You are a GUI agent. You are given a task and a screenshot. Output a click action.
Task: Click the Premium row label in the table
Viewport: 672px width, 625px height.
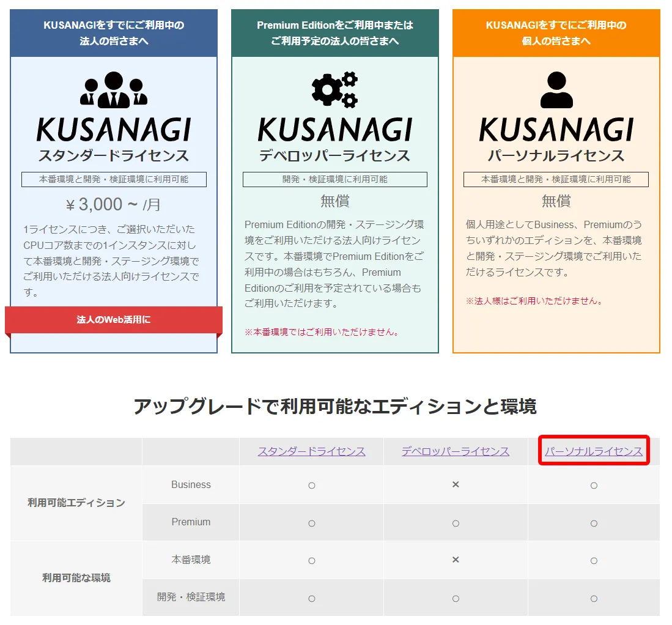pyautogui.click(x=191, y=522)
